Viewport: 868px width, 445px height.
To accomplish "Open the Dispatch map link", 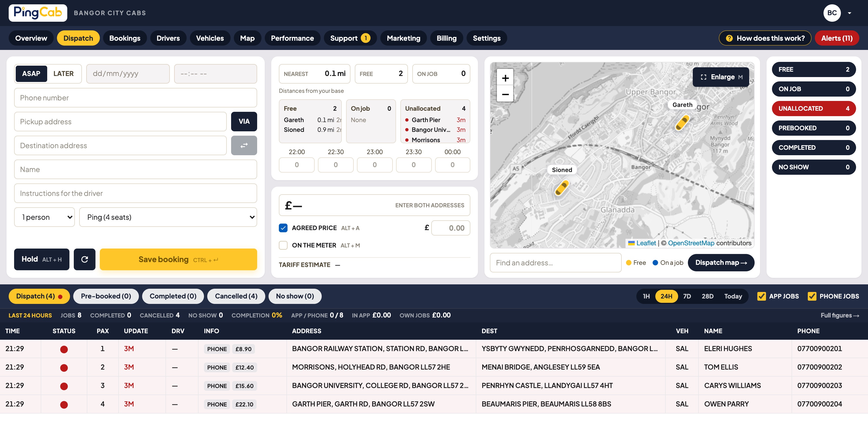I will (721, 263).
